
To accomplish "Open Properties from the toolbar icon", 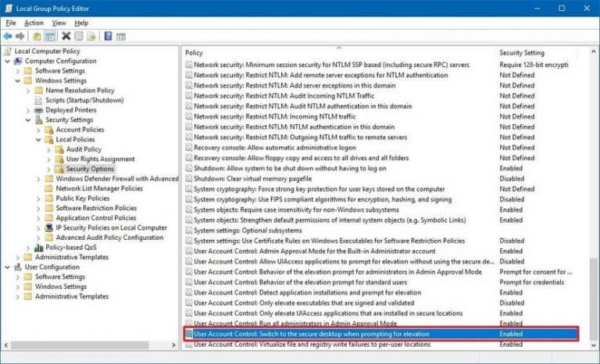I will pyautogui.click(x=79, y=36).
